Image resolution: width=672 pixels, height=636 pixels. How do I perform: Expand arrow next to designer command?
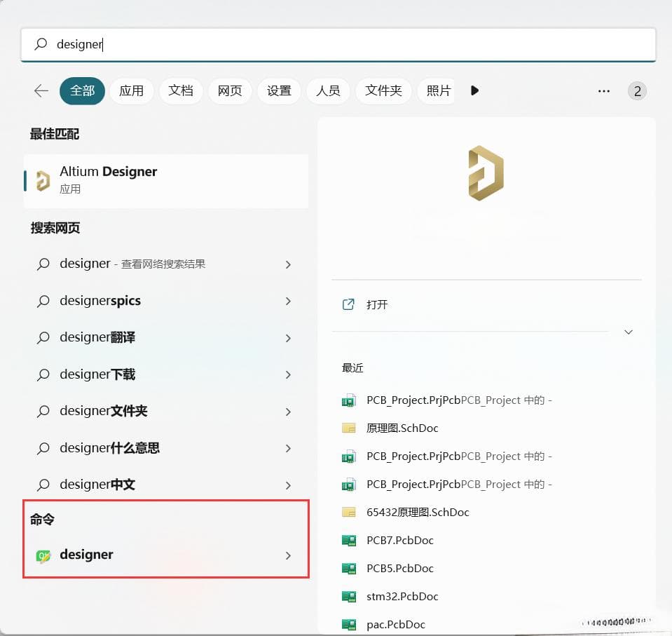289,556
